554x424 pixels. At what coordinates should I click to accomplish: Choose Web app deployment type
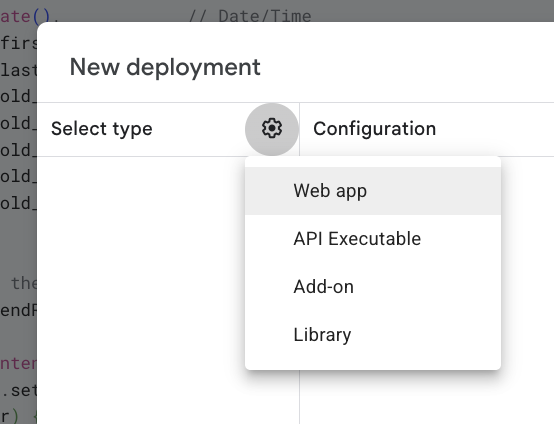click(373, 191)
